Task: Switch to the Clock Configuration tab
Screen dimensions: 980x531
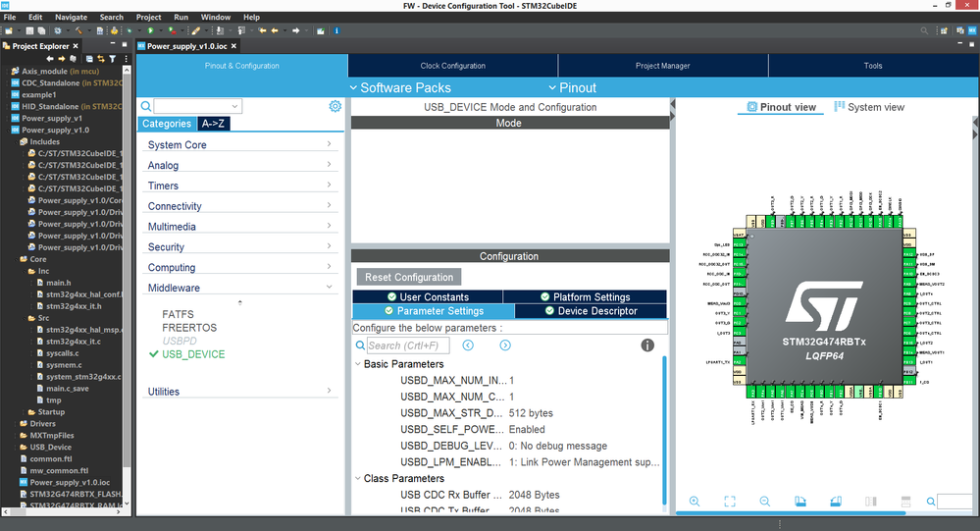Action: point(453,66)
